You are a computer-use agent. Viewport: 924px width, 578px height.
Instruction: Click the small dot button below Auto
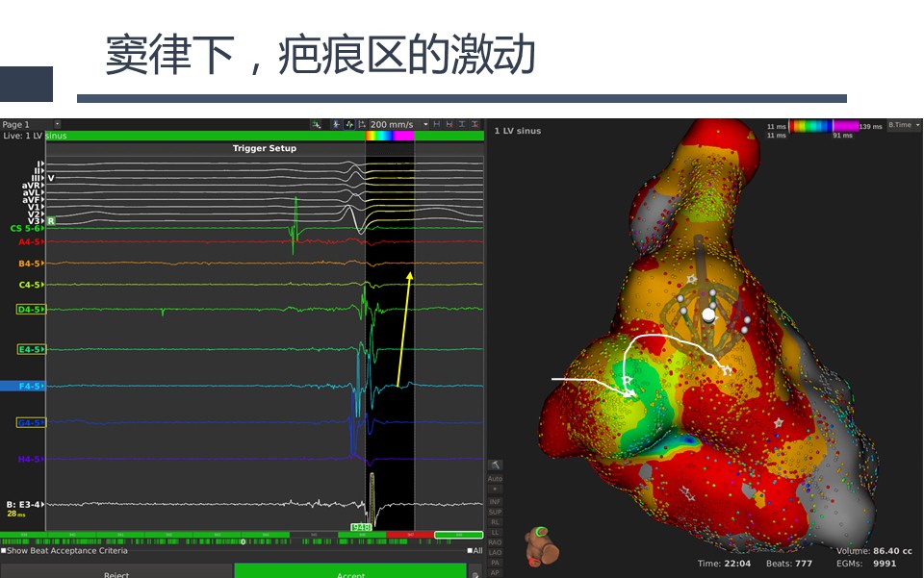coord(495,490)
